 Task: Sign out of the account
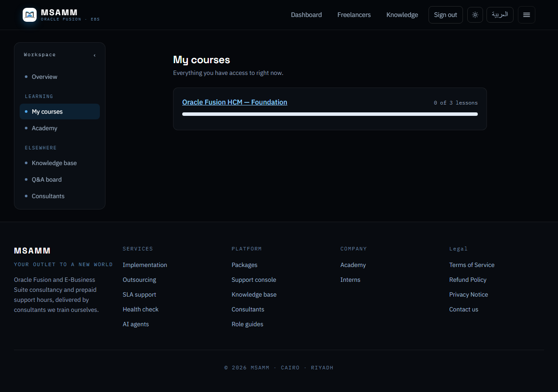pos(446,15)
